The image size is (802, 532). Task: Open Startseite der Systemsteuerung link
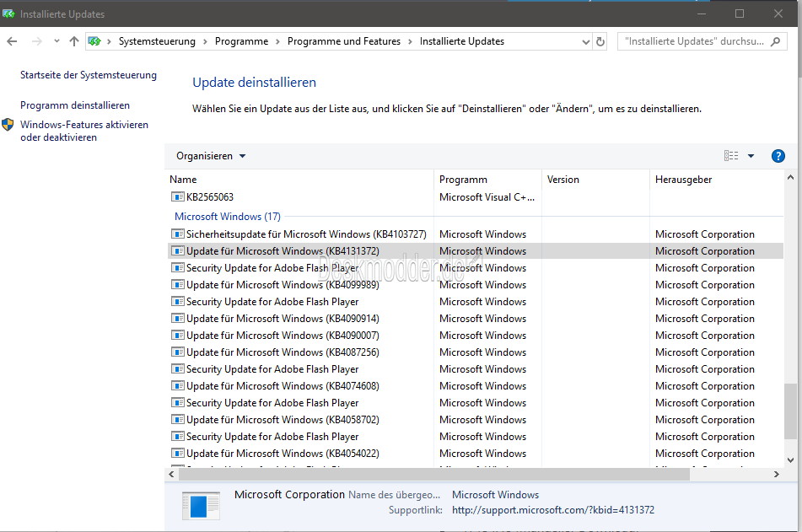[x=89, y=75]
